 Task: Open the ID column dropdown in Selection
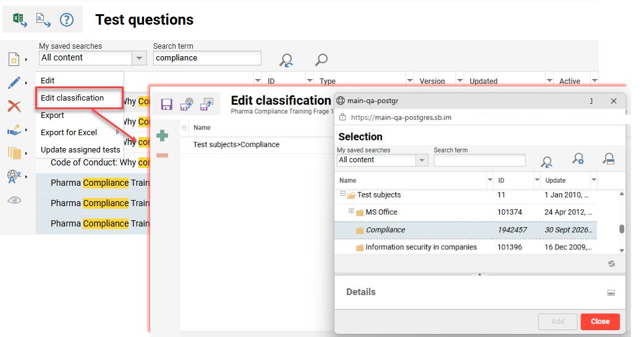point(537,180)
